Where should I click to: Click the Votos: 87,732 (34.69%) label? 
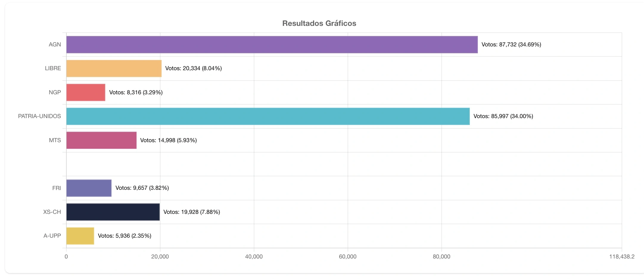(x=511, y=45)
